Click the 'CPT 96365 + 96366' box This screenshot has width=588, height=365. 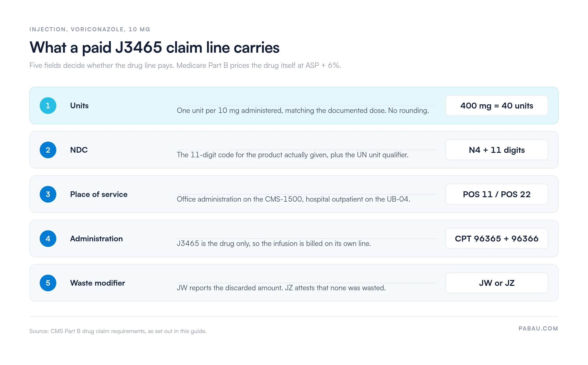497,239
